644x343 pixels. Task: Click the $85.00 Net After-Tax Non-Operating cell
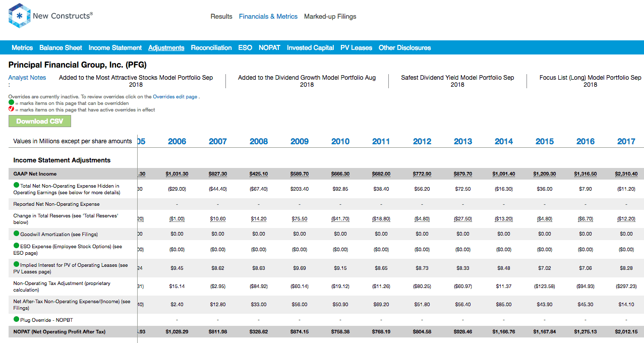pos(504,305)
